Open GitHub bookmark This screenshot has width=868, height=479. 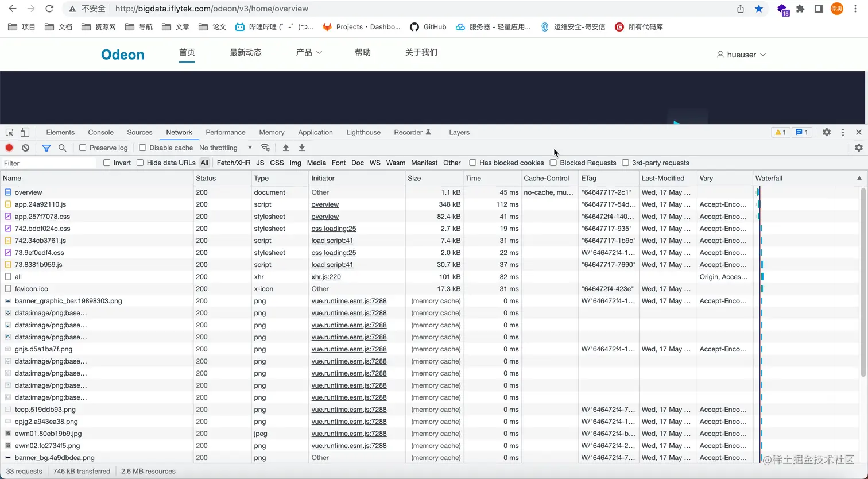[x=428, y=26]
